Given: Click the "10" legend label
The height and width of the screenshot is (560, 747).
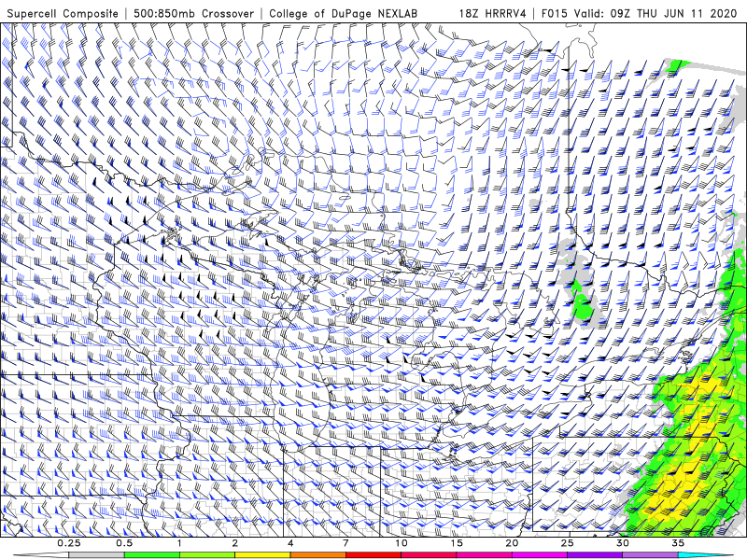Looking at the screenshot, I should coord(402,543).
